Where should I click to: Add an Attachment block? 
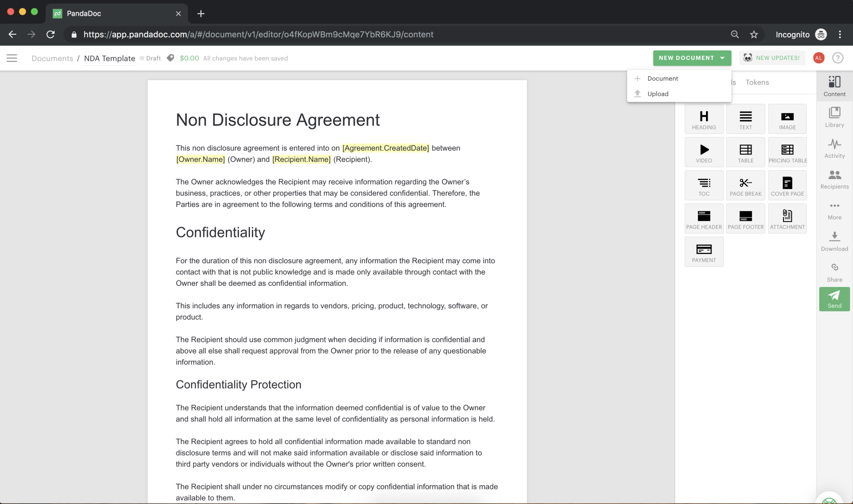tap(787, 219)
